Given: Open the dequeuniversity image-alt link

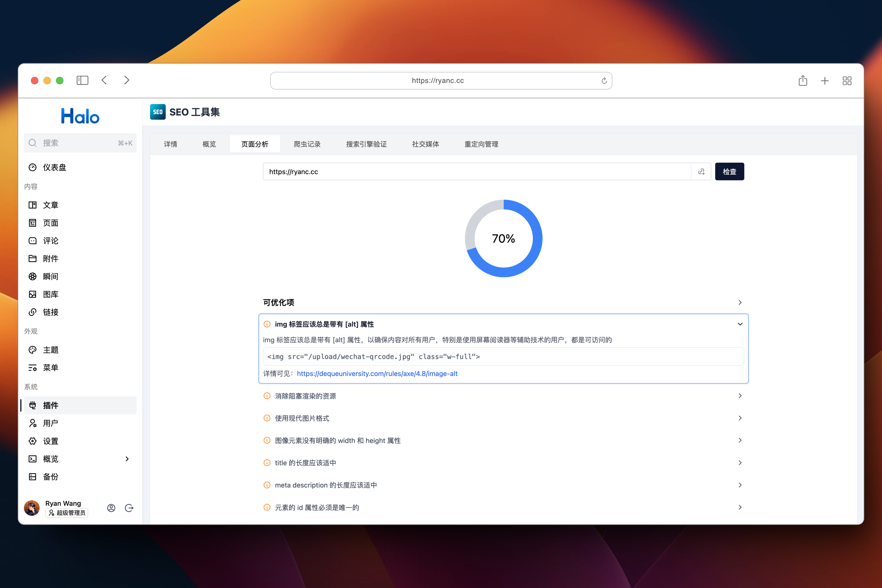Looking at the screenshot, I should click(377, 373).
